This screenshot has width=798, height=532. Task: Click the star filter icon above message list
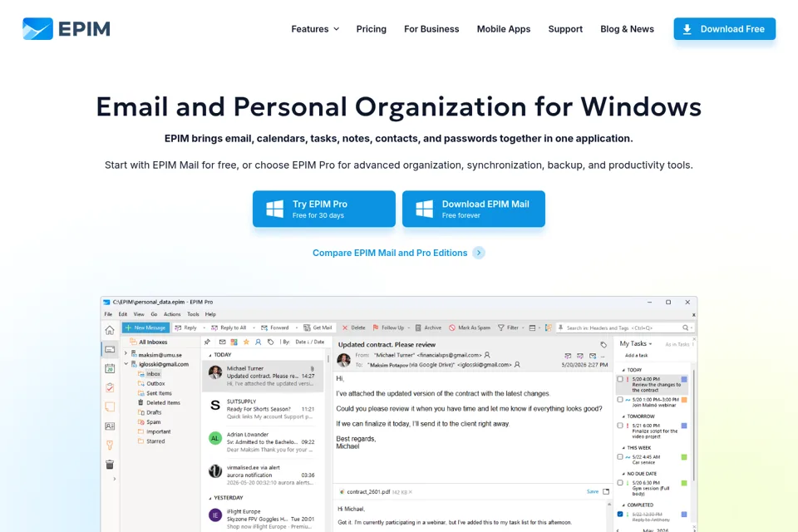pos(246,342)
